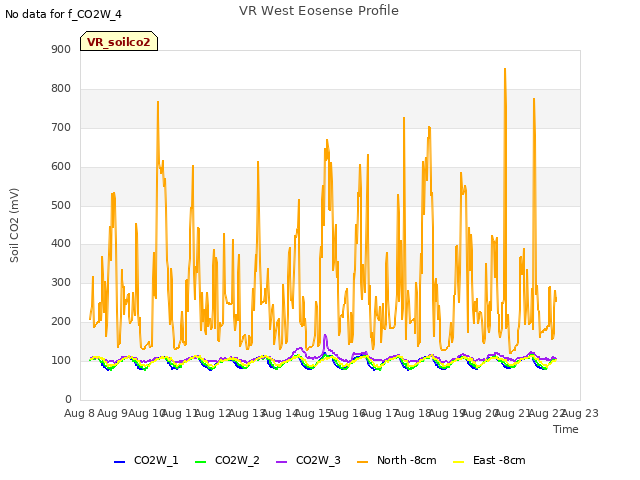Click the orange North -8cm legend swatch

[x=362, y=462]
